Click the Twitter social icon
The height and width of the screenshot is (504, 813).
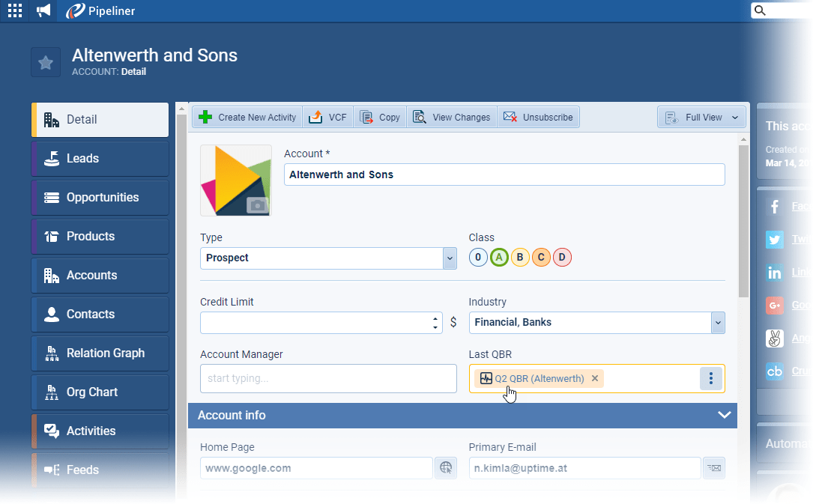pos(775,240)
